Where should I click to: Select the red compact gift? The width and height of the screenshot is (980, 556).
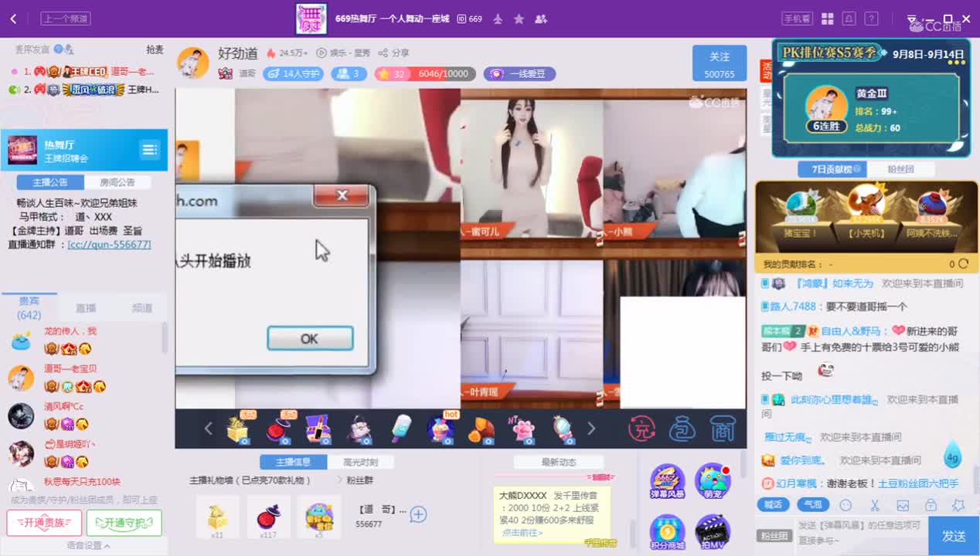[x=278, y=429]
